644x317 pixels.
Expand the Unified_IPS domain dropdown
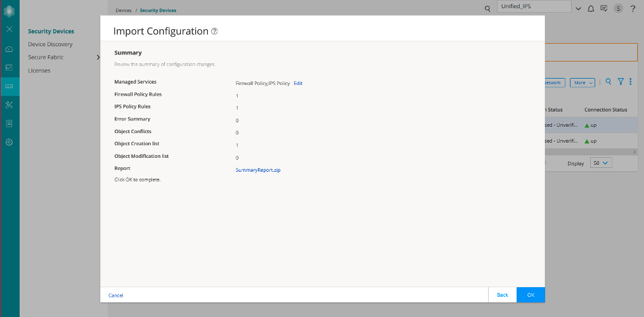click(x=577, y=8)
